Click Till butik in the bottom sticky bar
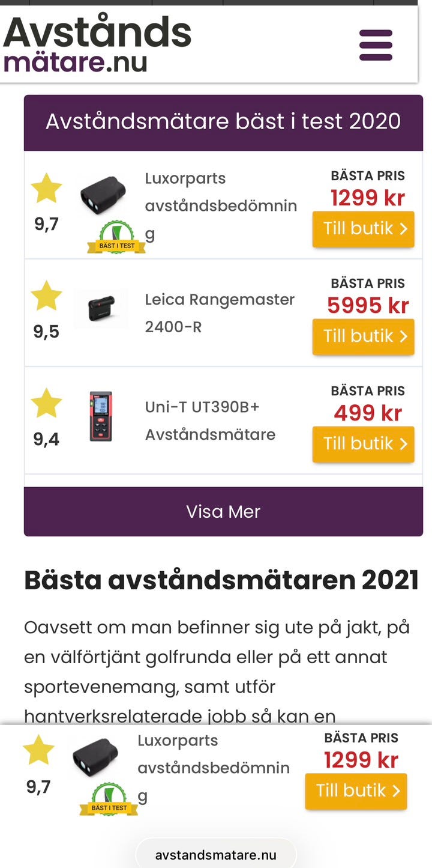This screenshot has height=868, width=432. [x=356, y=791]
